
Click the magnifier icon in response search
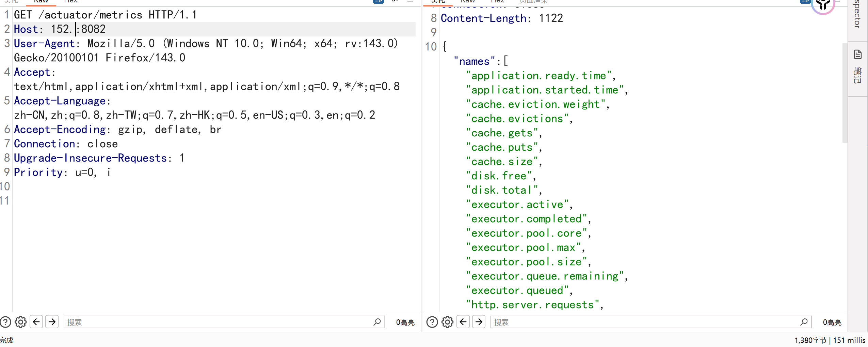point(804,322)
